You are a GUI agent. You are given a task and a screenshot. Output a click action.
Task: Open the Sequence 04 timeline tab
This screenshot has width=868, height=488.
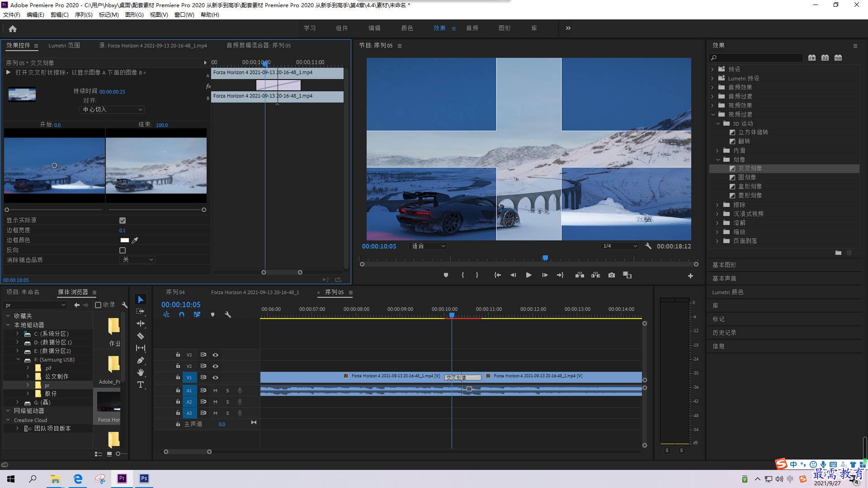[175, 292]
